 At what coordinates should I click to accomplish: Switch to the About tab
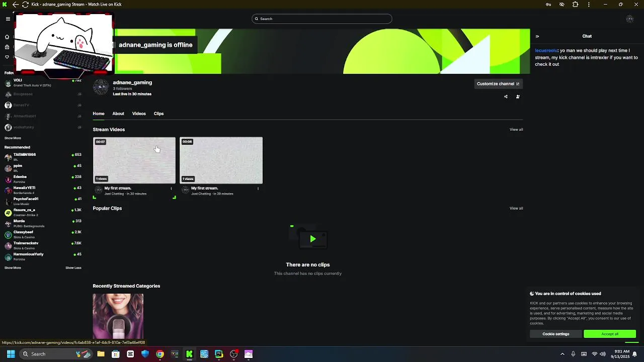coord(118,114)
